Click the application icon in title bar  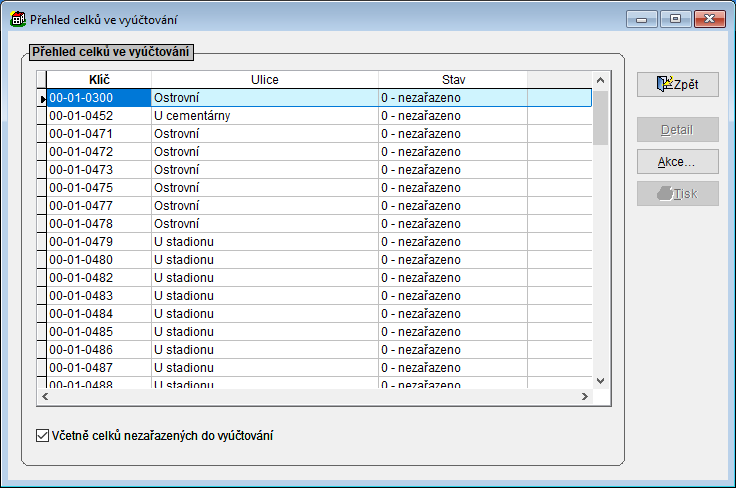17,19
